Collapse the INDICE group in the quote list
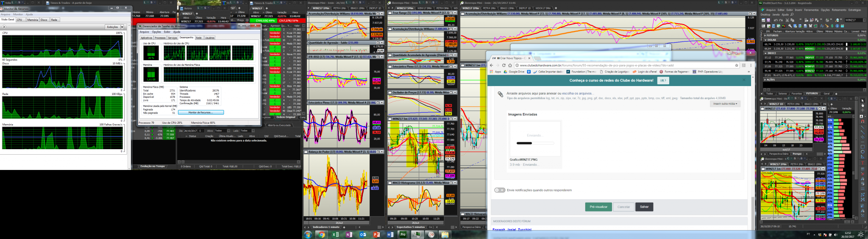 [x=765, y=53]
